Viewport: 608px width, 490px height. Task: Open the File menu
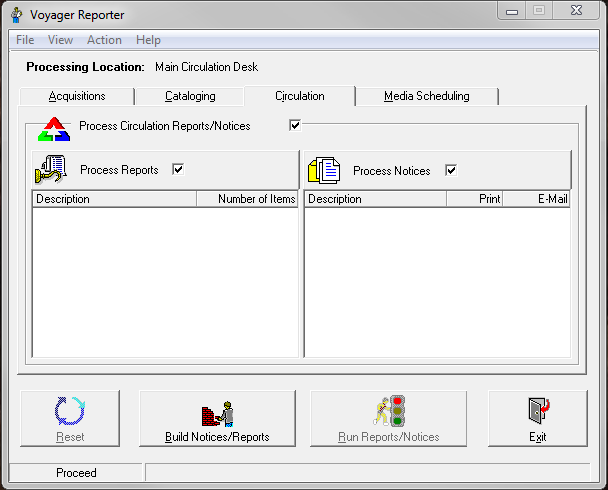pos(25,40)
